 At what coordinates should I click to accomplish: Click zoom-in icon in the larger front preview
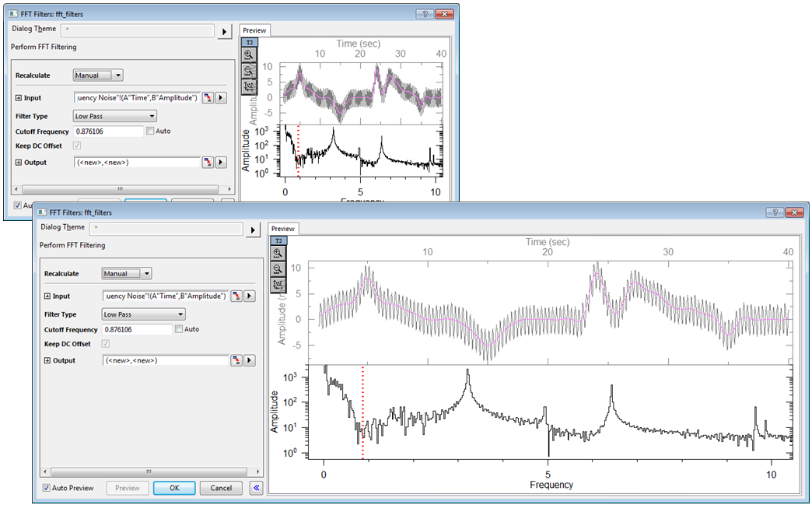click(x=278, y=254)
